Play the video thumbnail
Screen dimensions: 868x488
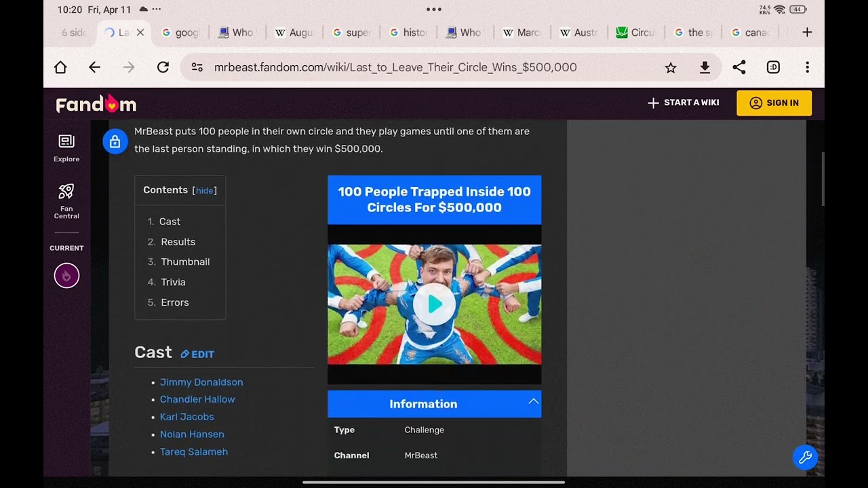click(435, 304)
